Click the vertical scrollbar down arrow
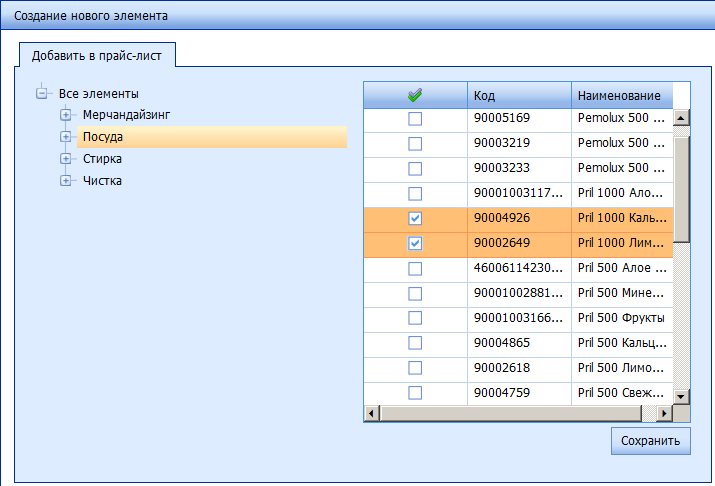Viewport: 715px width, 486px height. [682, 396]
